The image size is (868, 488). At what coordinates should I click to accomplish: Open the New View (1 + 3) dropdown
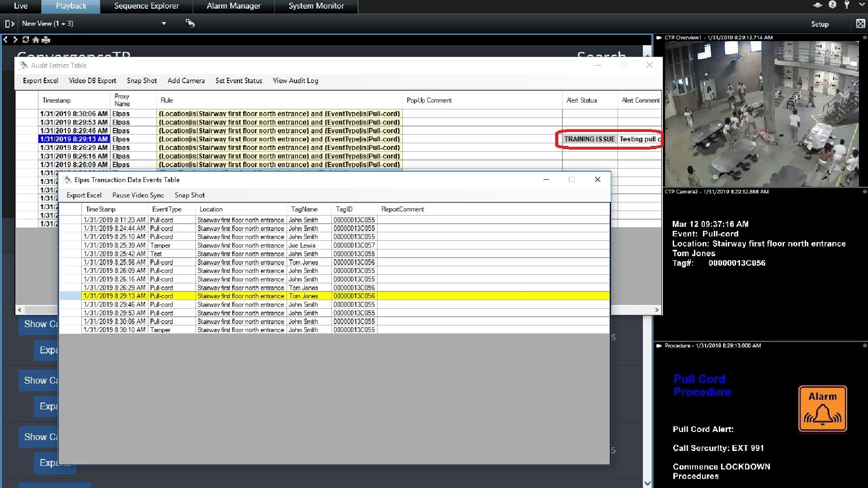[164, 23]
